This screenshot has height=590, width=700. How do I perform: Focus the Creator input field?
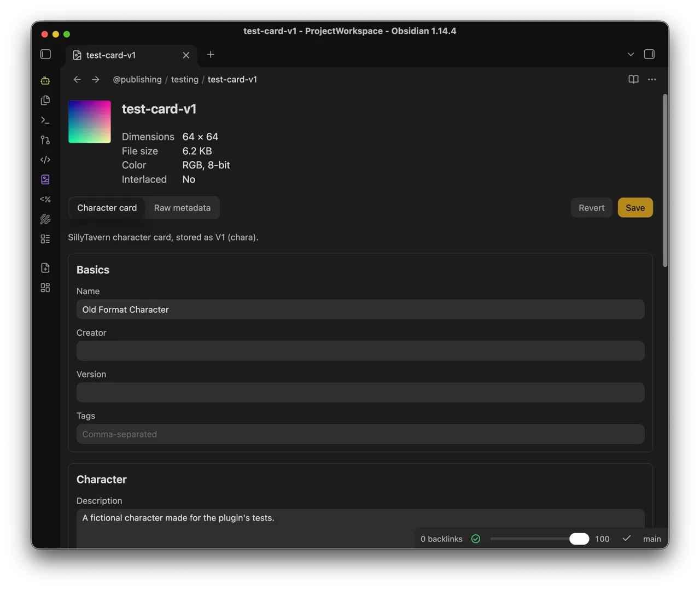coord(360,351)
